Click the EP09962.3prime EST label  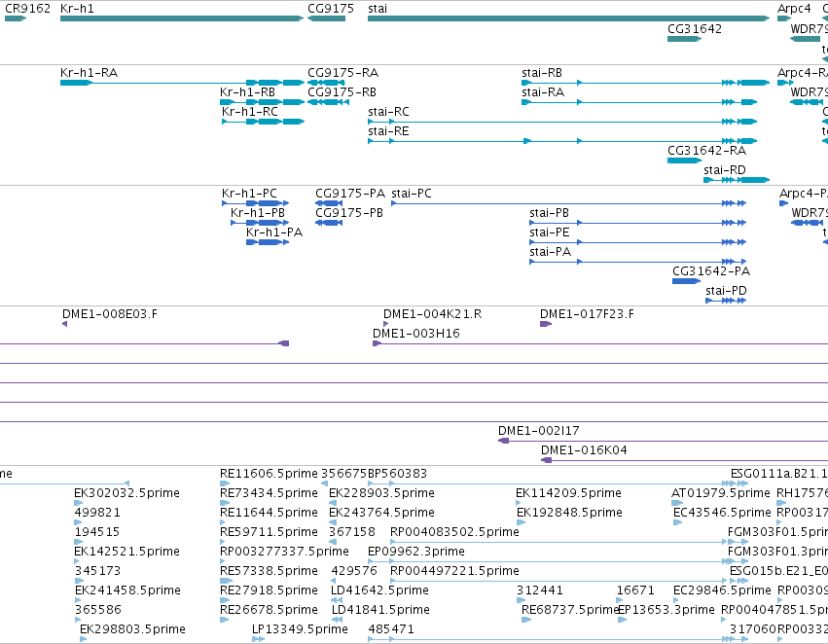[x=416, y=552]
